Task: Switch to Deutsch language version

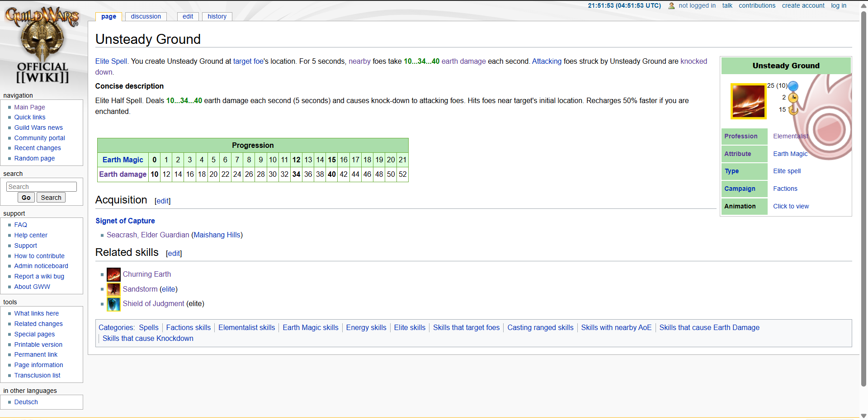Action: point(26,402)
